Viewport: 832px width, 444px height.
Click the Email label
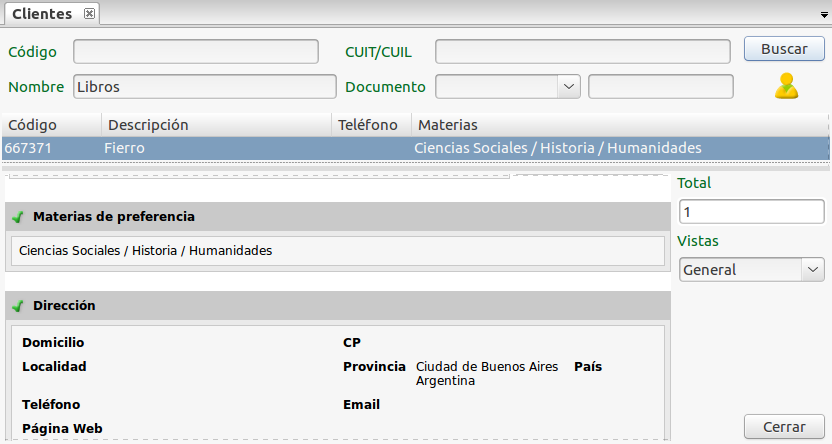click(361, 405)
